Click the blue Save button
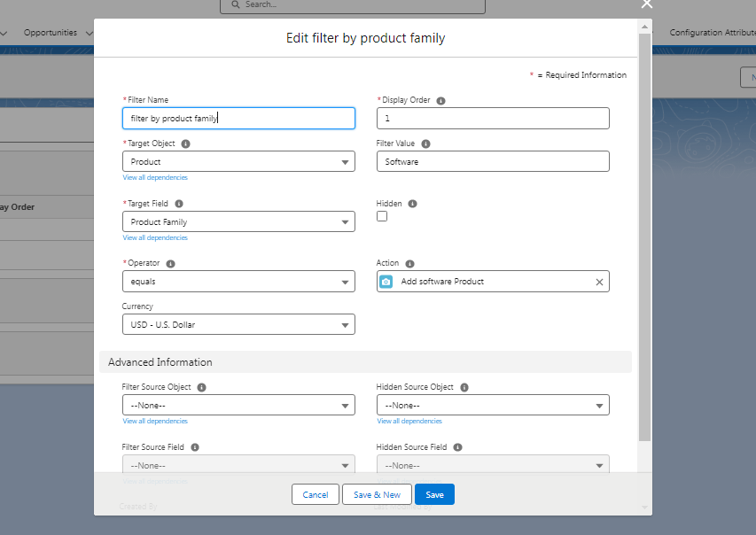This screenshot has height=535, width=756. point(434,494)
